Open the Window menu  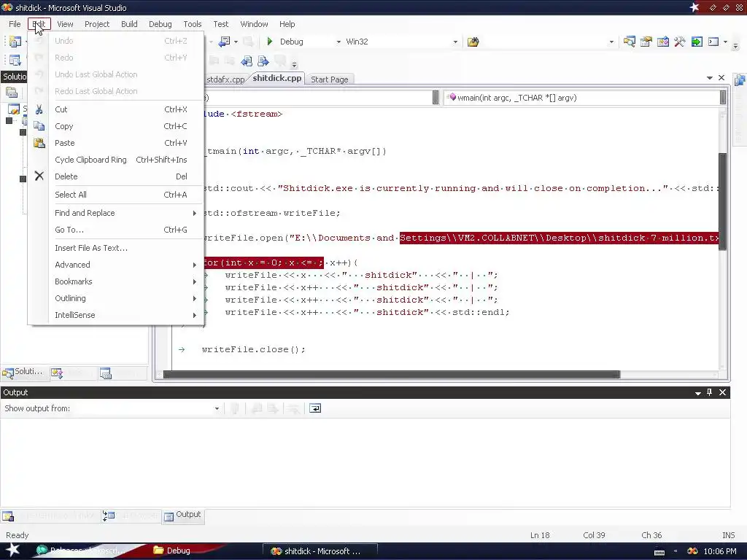click(x=254, y=24)
